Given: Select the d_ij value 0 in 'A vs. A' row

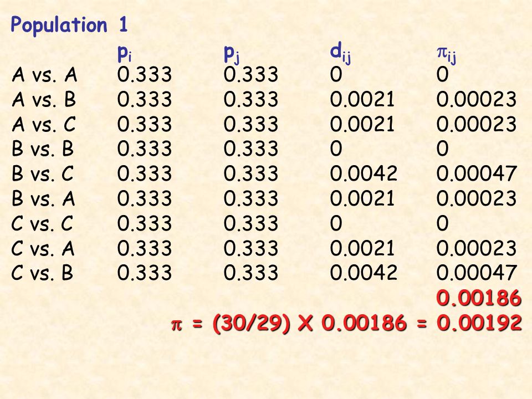Looking at the screenshot, I should pyautogui.click(x=336, y=75).
